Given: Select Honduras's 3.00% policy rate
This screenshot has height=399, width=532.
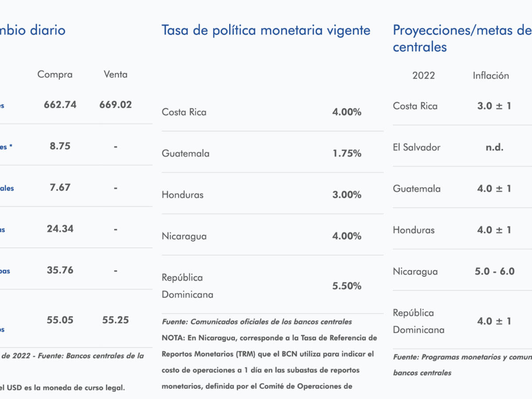Looking at the screenshot, I should coord(347,195).
